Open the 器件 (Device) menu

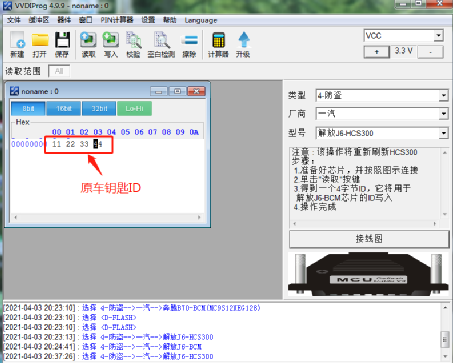tap(64, 20)
